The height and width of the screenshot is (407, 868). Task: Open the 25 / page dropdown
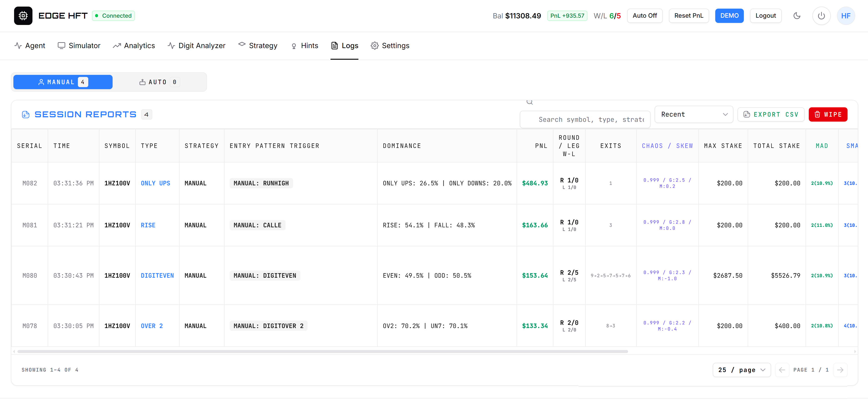pos(742,370)
